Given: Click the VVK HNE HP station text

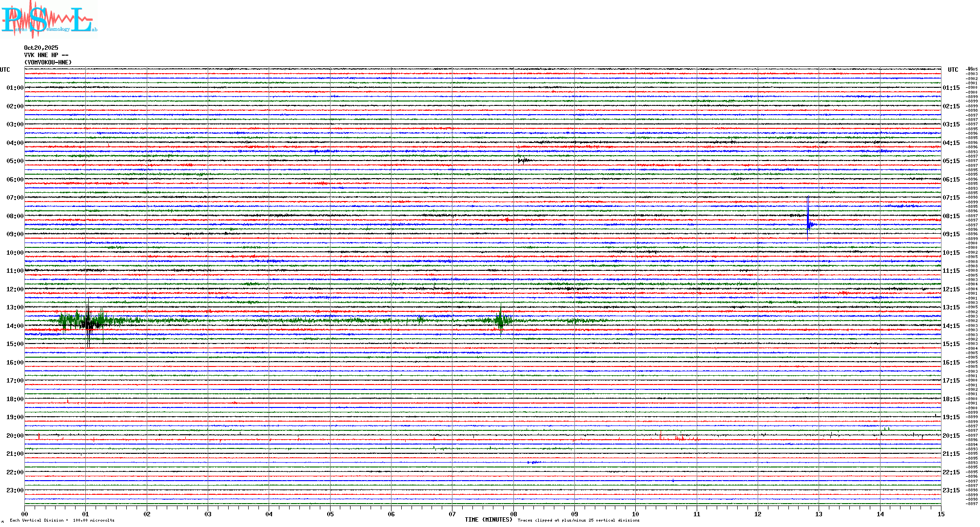Looking at the screenshot, I should point(46,55).
